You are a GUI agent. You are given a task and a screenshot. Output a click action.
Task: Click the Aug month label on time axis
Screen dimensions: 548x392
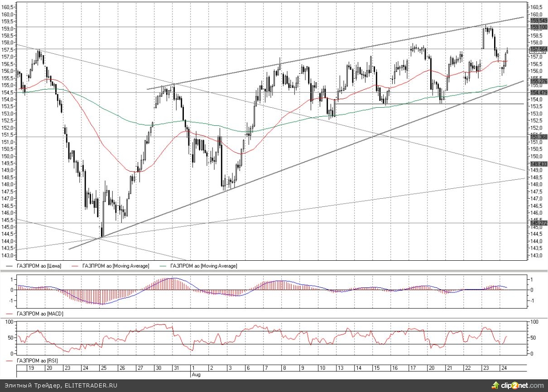pos(195,374)
